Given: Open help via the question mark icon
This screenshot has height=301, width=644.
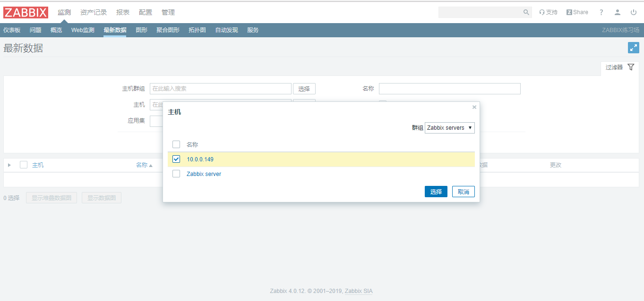Looking at the screenshot, I should (601, 12).
